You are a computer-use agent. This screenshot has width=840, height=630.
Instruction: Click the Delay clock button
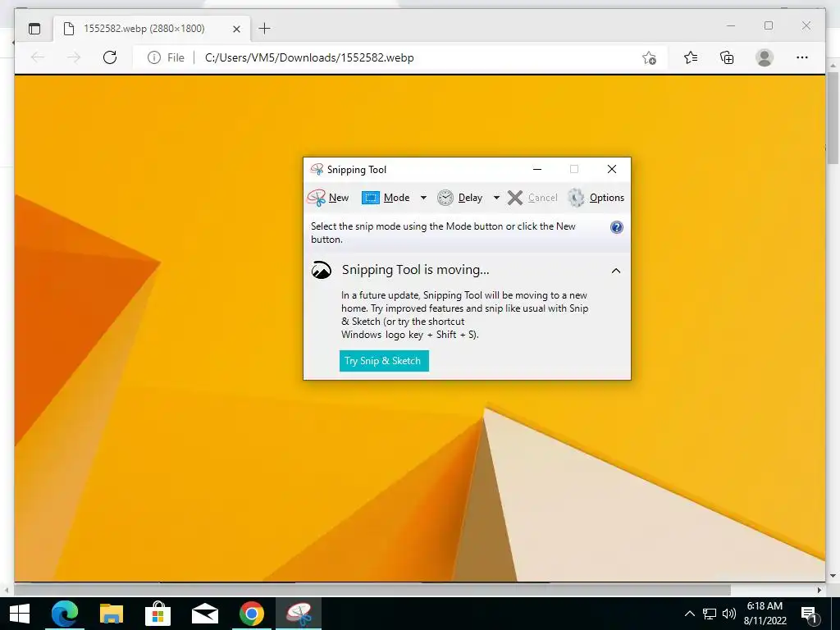click(x=460, y=198)
